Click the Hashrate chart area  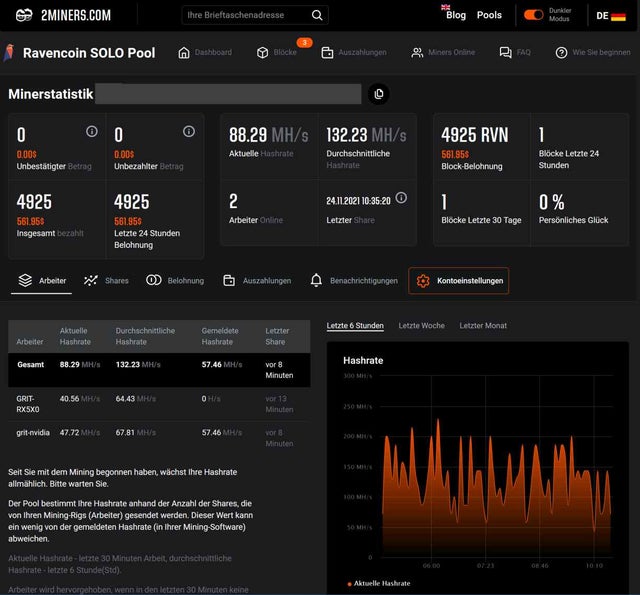496,466
